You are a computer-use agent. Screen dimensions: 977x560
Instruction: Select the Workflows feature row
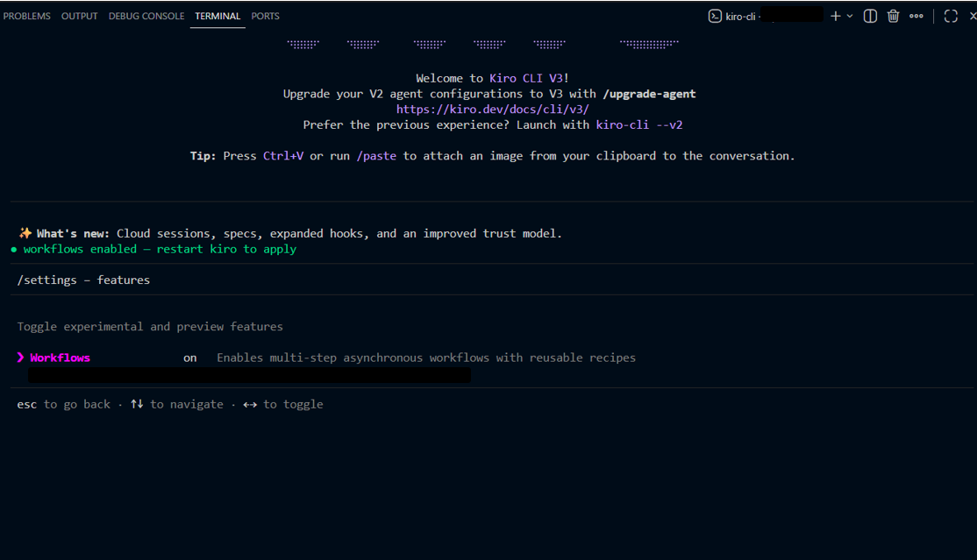point(326,358)
